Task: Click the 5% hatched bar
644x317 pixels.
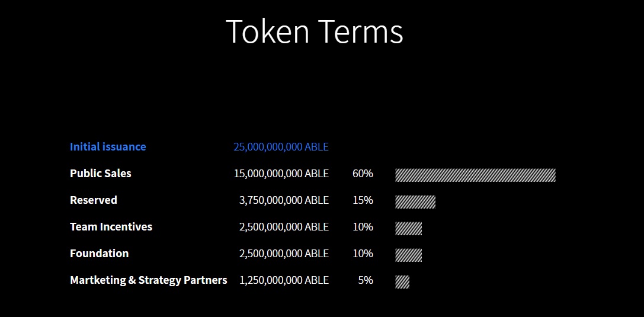Action: coord(402,281)
